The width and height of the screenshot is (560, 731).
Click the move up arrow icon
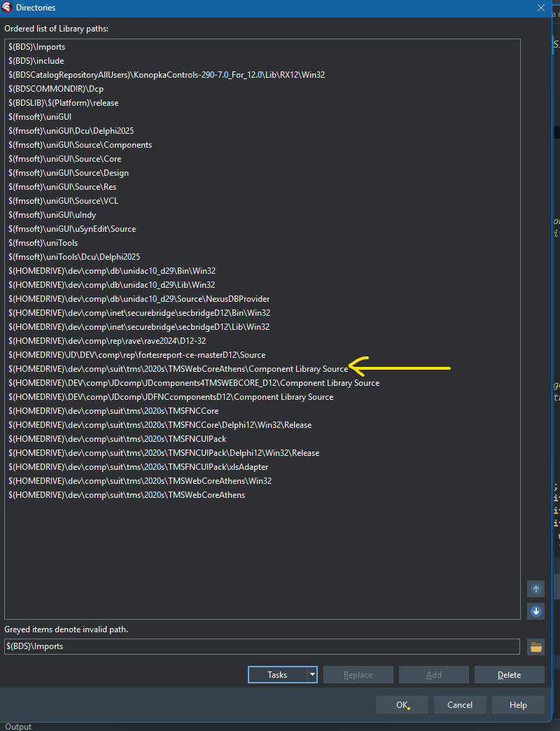(535, 590)
